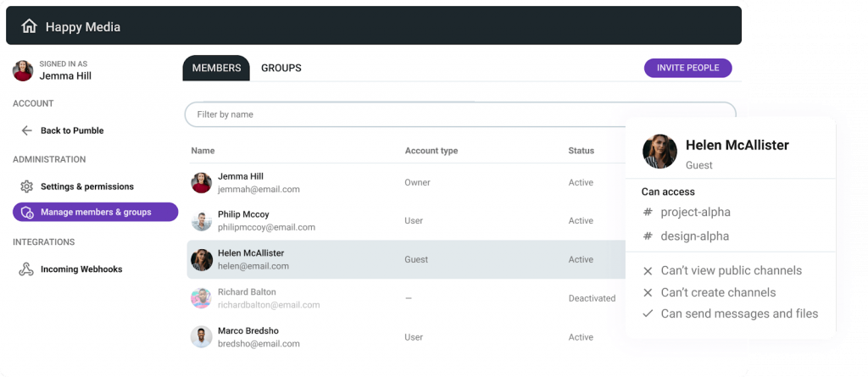Viewport: 868px width, 377px height.
Task: Click the Account type column header
Action: click(x=431, y=151)
